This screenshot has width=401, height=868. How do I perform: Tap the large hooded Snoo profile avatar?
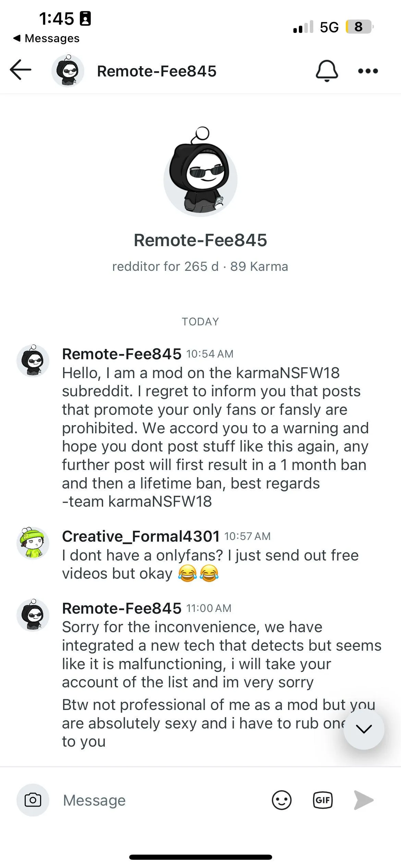coord(200,174)
